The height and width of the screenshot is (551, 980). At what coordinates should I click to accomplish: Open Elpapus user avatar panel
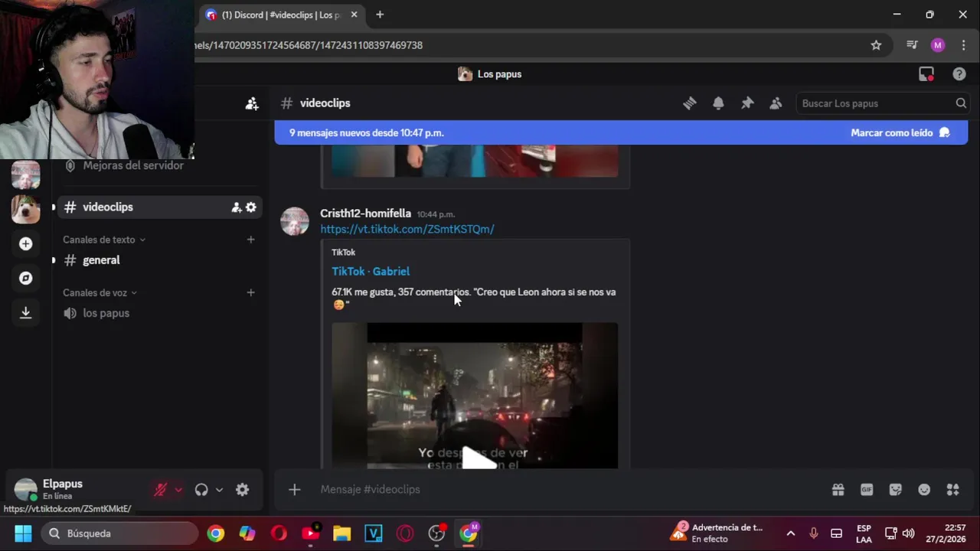(25, 490)
